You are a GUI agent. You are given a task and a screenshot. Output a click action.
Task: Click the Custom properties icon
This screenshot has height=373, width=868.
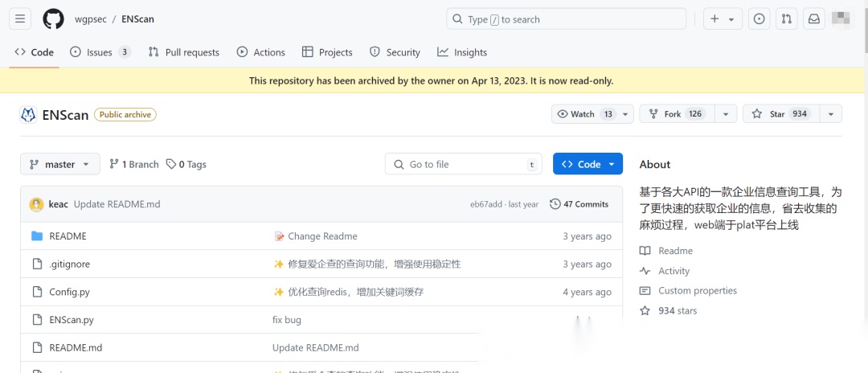[645, 290]
